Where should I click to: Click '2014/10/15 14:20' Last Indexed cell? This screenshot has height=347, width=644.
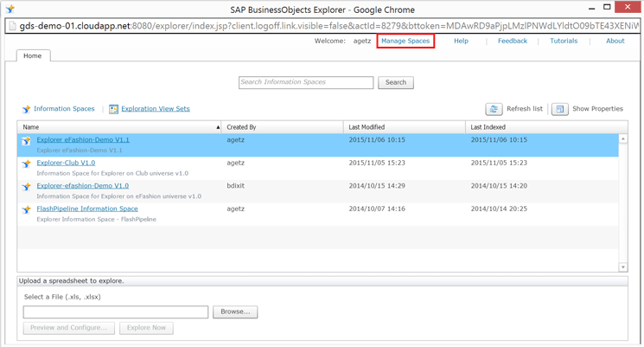click(499, 186)
